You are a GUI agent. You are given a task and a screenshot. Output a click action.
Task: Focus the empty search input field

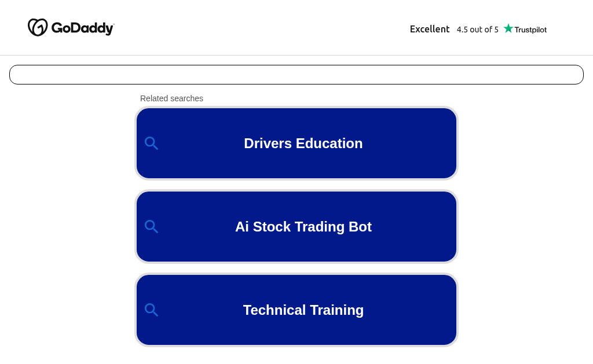296,75
